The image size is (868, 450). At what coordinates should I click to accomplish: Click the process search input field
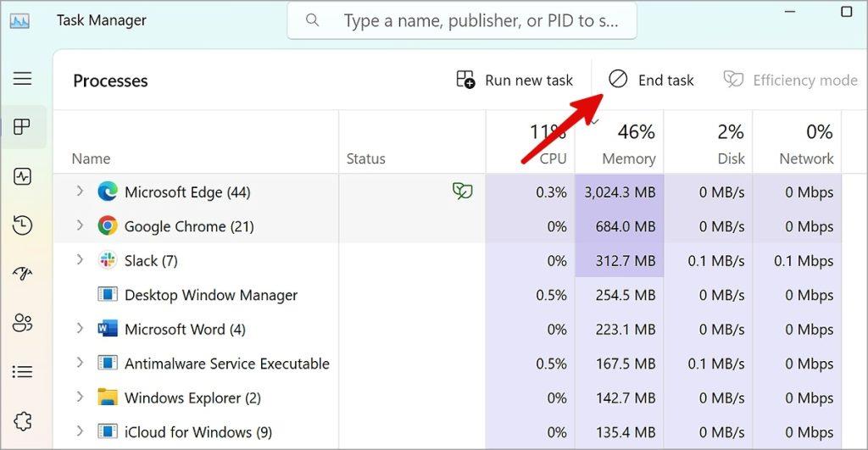462,20
